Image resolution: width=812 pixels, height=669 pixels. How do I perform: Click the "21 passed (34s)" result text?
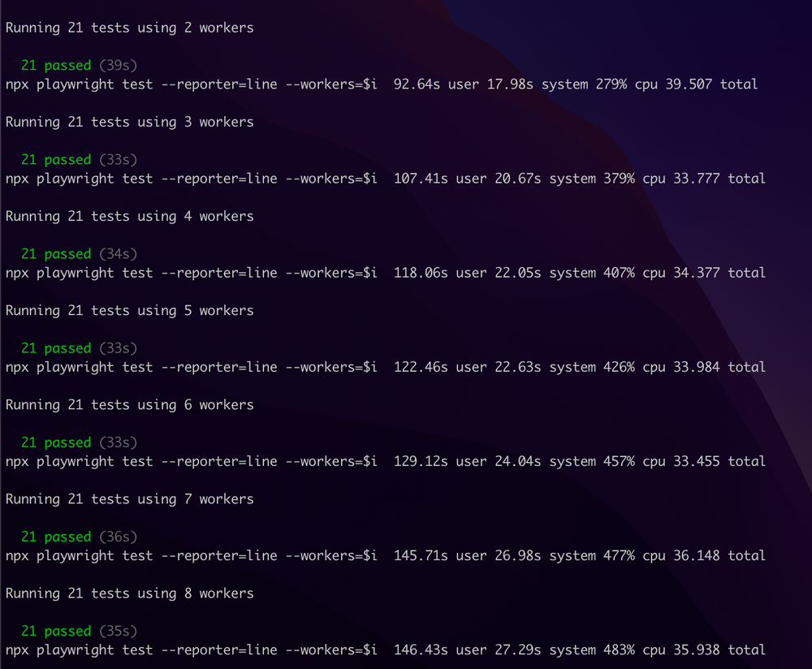pyautogui.click(x=79, y=253)
